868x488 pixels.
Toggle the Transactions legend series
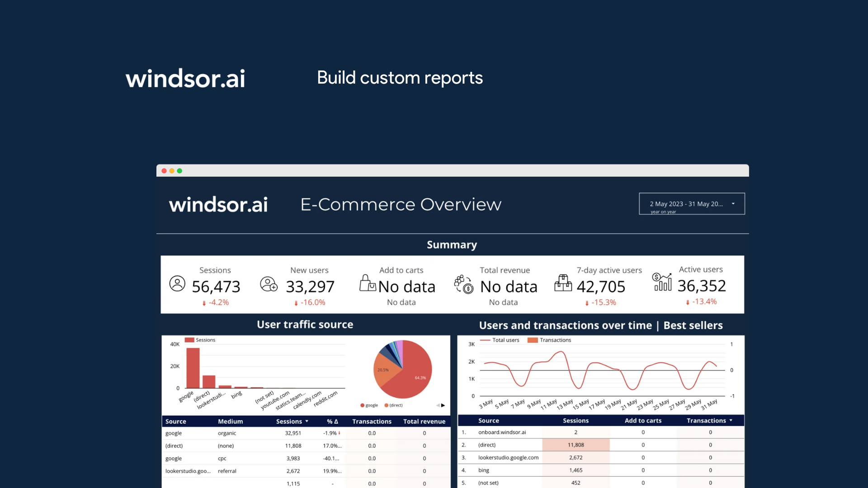click(x=550, y=340)
